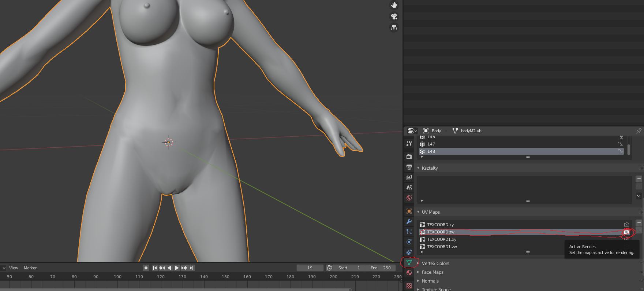Open the Physics properties tab

(409, 242)
